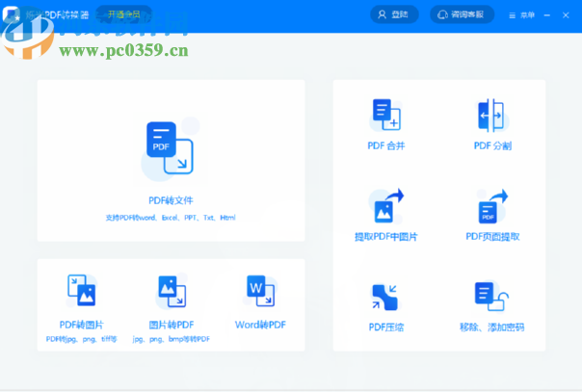
Task: Open the 移除、添加密码 password icon
Action: pyautogui.click(x=491, y=297)
